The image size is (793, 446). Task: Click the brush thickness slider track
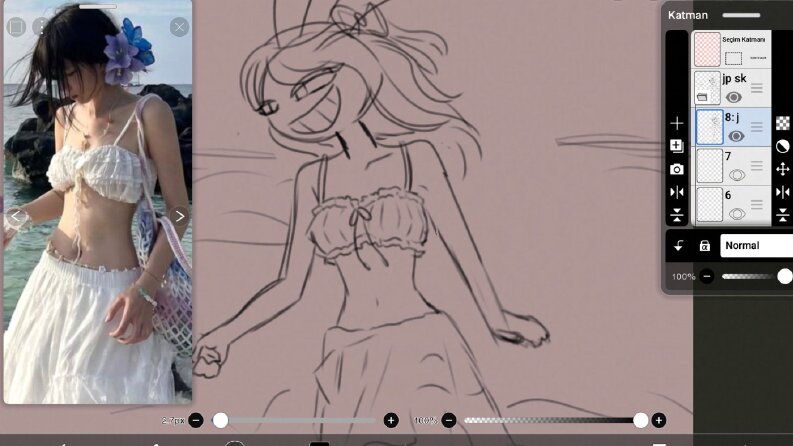coord(296,420)
